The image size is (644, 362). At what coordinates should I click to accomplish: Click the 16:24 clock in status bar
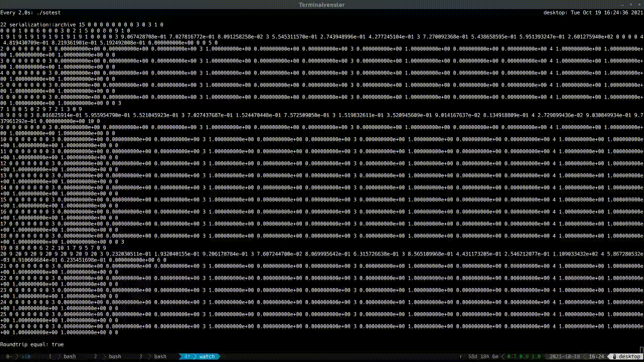pyautogui.click(x=596, y=356)
